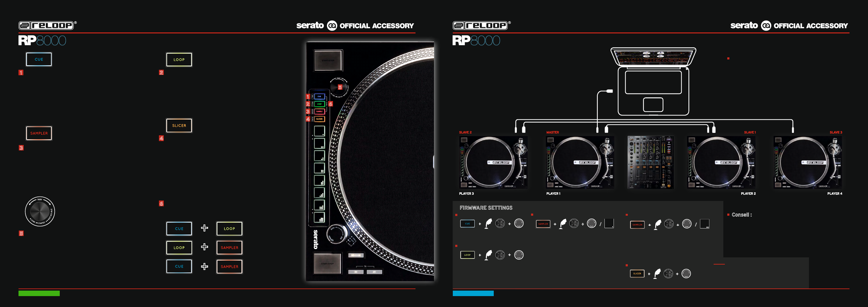The height and width of the screenshot is (307, 868).
Task: Click the LOOP button in Firmware Settings
Action: [467, 255]
